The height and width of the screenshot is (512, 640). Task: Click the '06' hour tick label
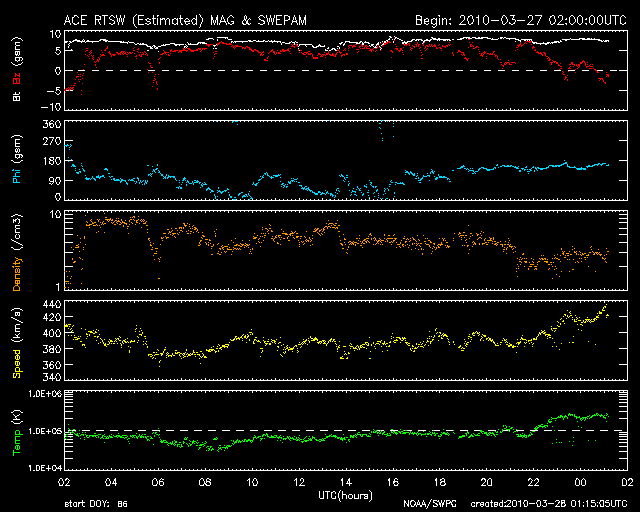point(158,482)
